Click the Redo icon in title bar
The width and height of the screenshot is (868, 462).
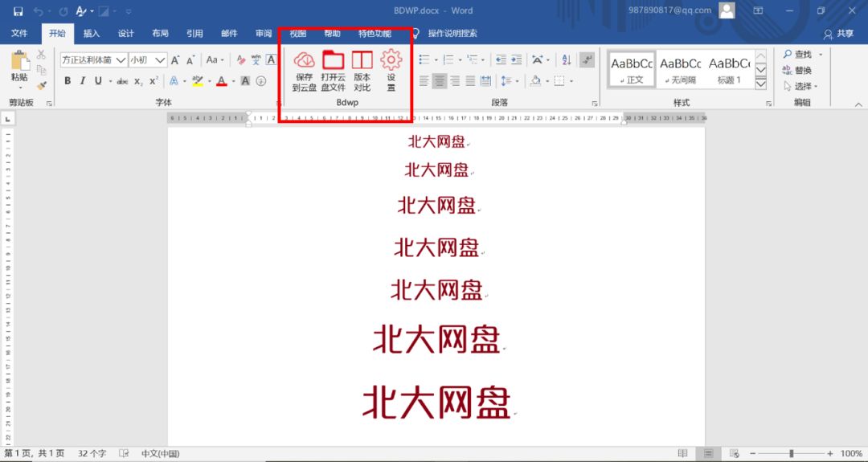(x=63, y=11)
